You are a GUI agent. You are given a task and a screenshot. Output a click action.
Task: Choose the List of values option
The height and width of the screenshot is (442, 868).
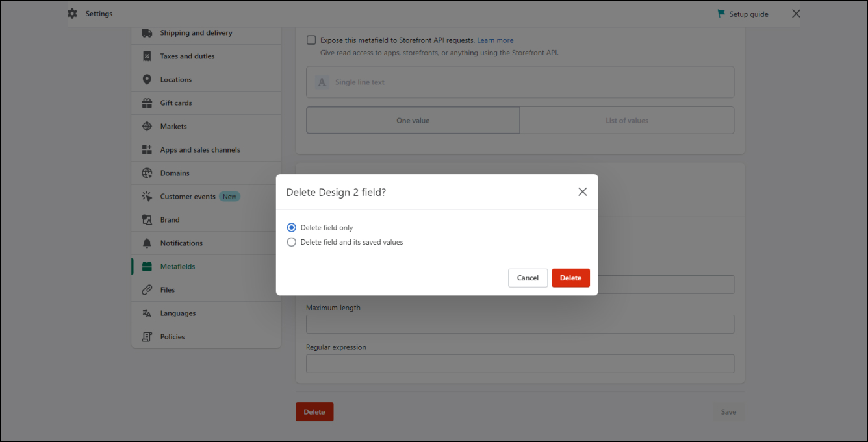627,121
